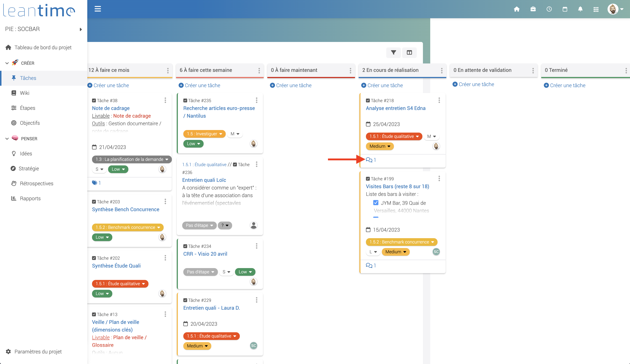630x364 pixels.
Task: Open the calendar icon in top bar
Action: coord(565,9)
